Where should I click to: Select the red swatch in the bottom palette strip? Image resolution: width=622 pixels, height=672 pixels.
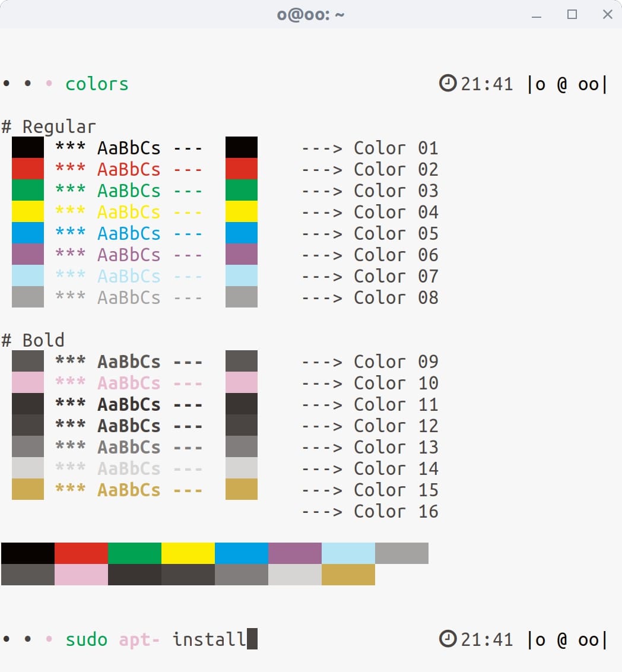click(x=81, y=553)
